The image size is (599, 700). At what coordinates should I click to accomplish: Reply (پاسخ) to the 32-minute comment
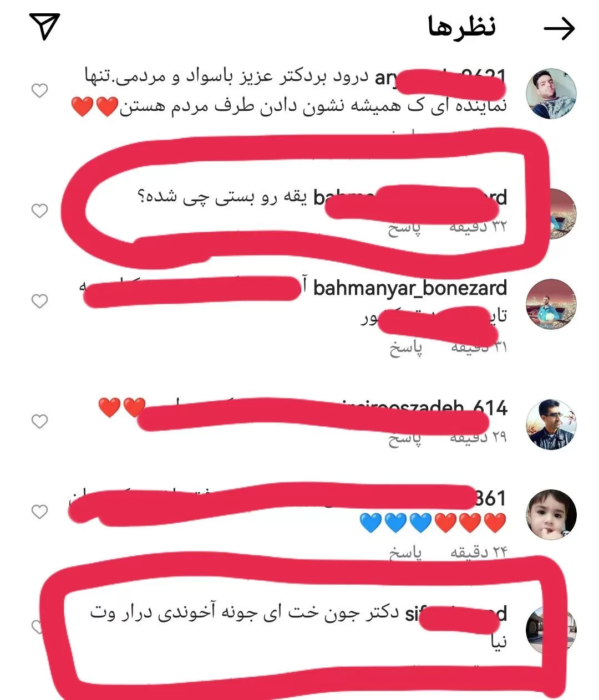click(x=404, y=228)
